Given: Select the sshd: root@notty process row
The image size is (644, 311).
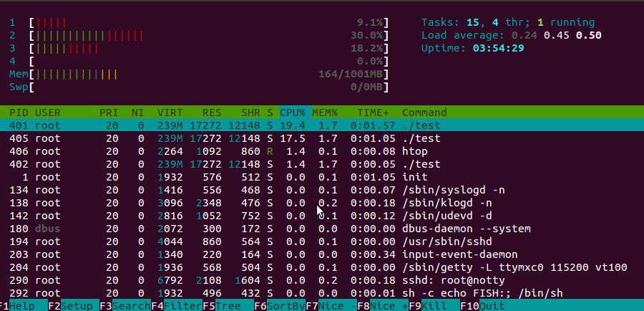Looking at the screenshot, I should point(322,281).
